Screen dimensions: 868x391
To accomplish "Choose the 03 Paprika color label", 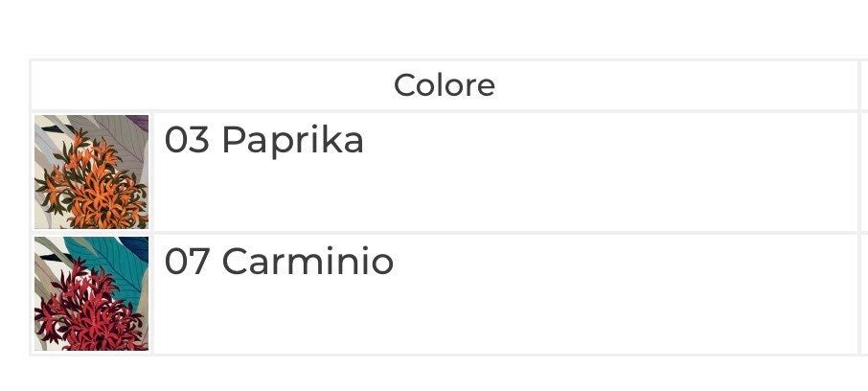I will click(264, 141).
